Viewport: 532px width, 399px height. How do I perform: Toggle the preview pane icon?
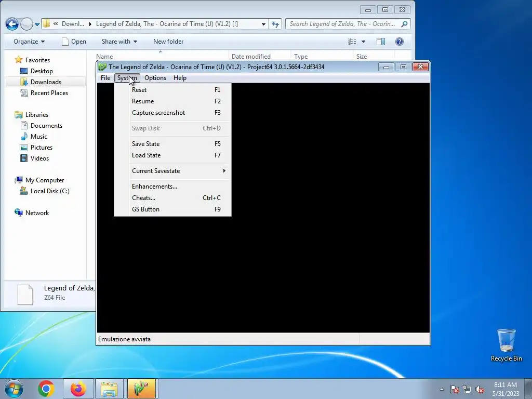381,42
